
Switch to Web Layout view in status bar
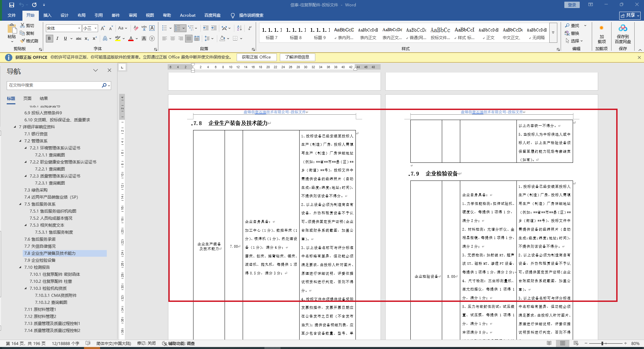(576, 343)
